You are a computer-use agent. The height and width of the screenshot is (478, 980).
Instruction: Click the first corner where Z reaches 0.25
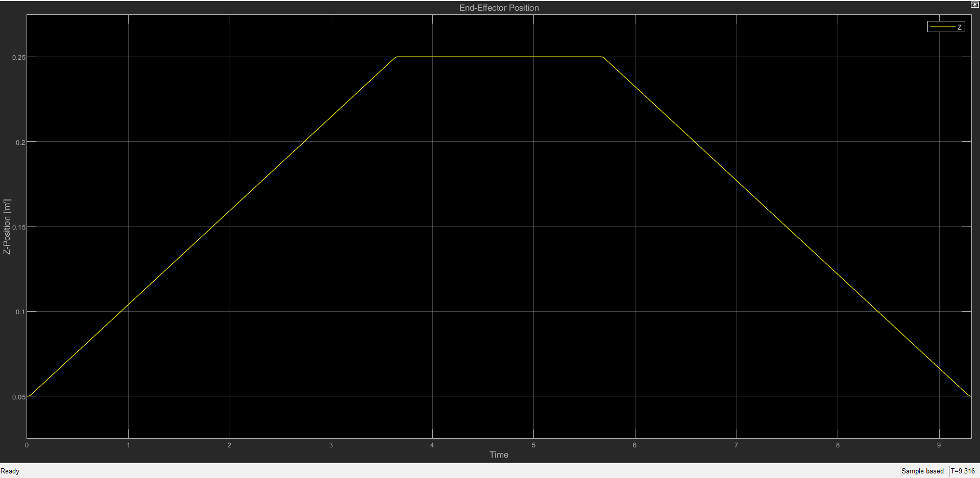397,57
